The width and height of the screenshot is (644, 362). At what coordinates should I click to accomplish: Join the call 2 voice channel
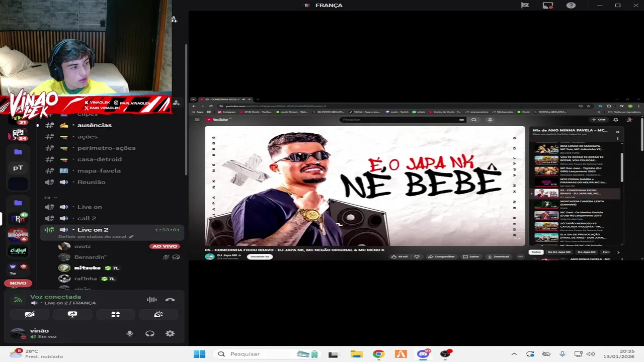tap(87, 218)
